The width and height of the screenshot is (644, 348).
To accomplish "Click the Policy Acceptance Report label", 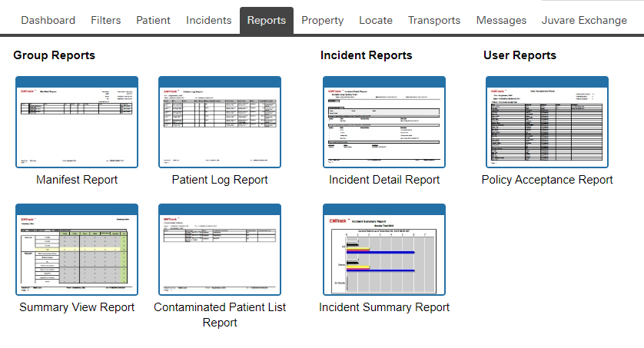I will (x=547, y=180).
